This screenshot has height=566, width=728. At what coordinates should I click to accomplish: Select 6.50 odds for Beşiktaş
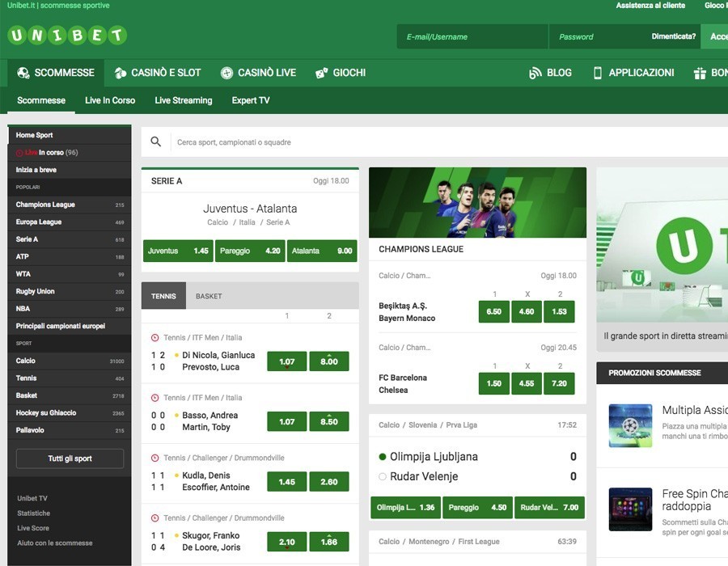(494, 312)
